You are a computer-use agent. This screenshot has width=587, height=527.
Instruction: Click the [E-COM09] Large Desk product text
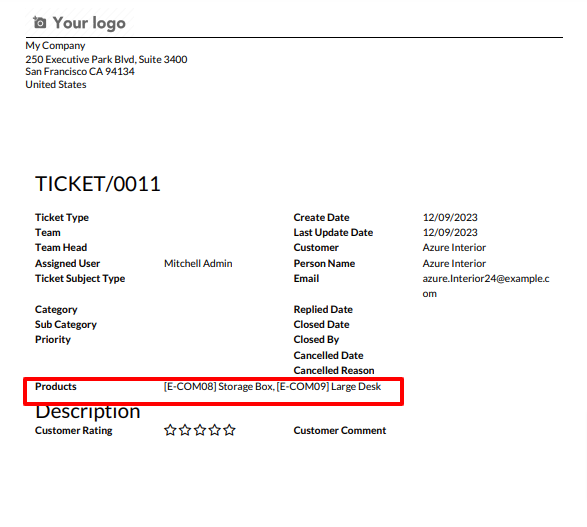[x=329, y=387]
